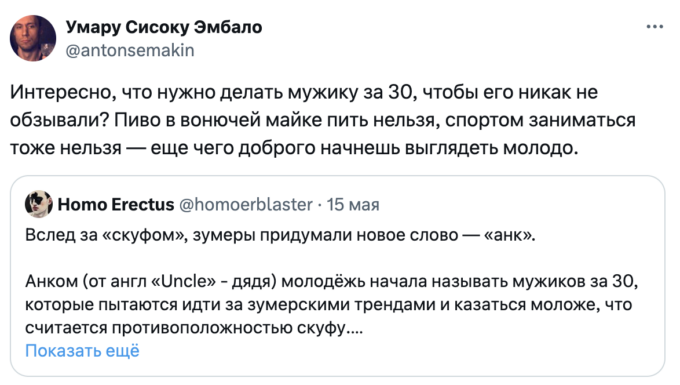Open the Умару Сисоку Эмбало display name
Image resolution: width=680 pixels, height=385 pixels.
164,27
